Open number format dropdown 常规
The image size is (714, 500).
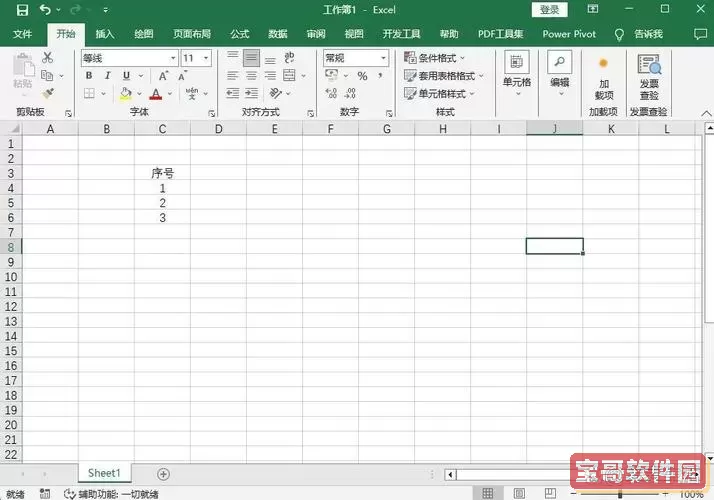pos(383,58)
